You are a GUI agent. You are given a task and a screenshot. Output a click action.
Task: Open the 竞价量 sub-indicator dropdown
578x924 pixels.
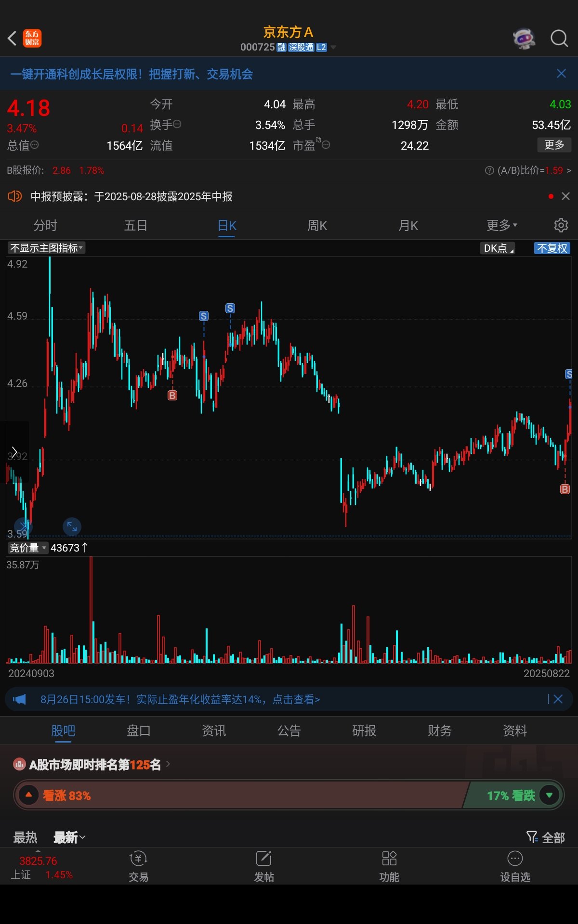[x=28, y=548]
